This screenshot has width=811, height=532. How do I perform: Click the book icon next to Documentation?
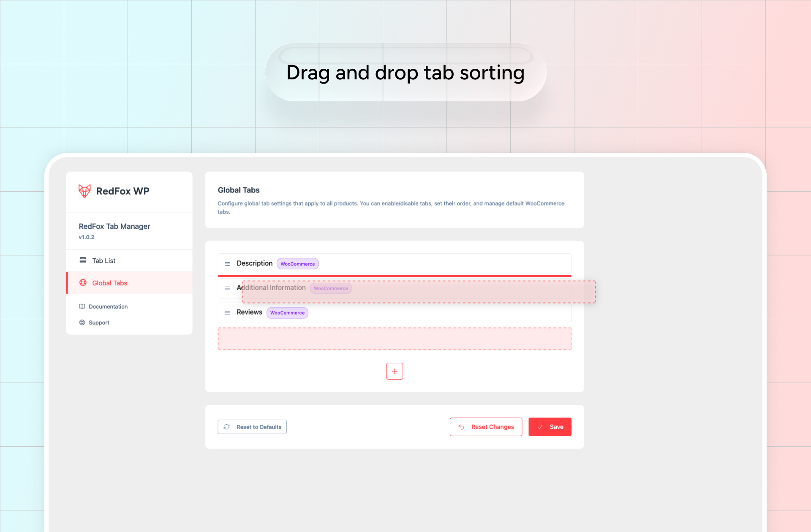pos(82,306)
